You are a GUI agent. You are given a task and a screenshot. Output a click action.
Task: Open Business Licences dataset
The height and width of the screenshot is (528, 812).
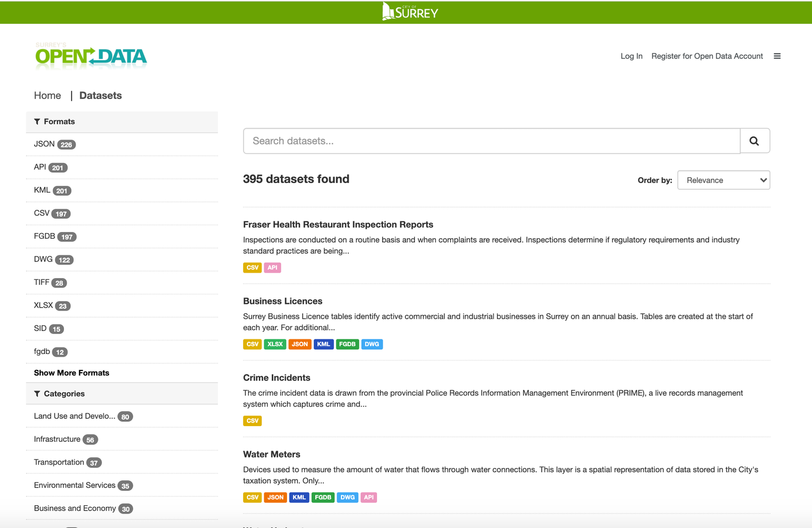click(283, 302)
